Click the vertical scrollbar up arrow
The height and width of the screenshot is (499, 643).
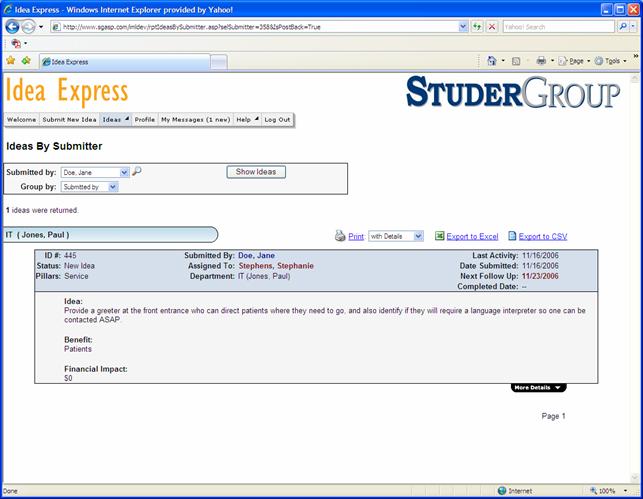635,78
